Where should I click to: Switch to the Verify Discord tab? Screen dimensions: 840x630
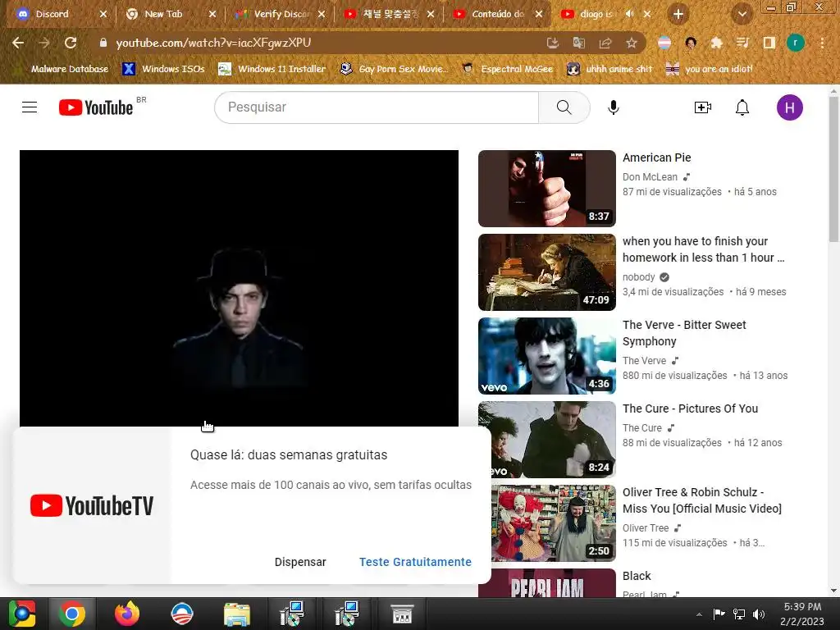point(281,14)
